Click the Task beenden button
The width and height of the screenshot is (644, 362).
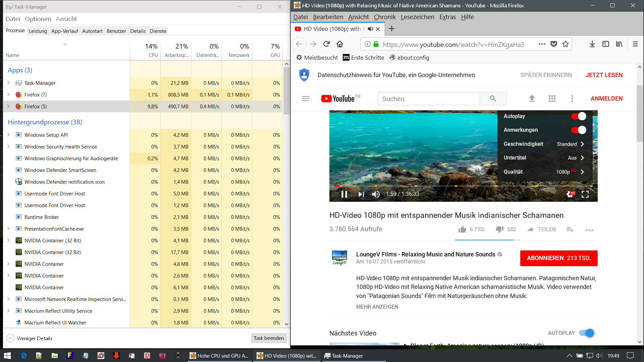click(269, 338)
